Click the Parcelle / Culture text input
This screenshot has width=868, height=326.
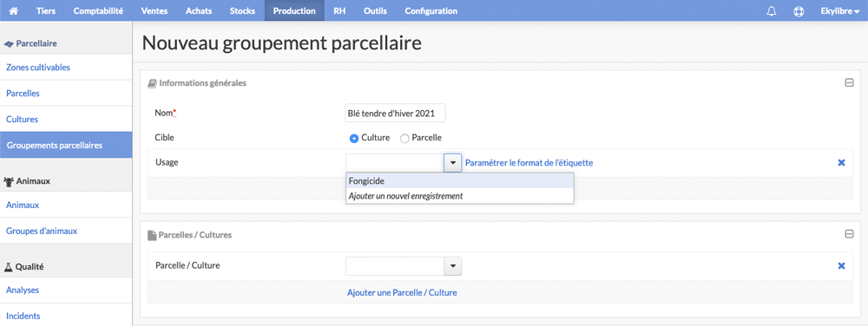point(395,266)
